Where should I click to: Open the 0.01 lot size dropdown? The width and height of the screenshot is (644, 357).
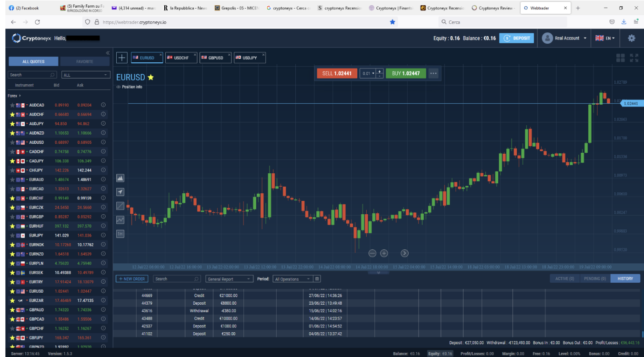coord(367,73)
